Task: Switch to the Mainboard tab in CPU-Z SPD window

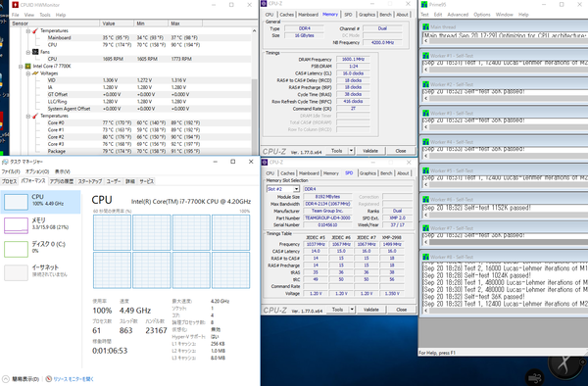Action: 309,173
